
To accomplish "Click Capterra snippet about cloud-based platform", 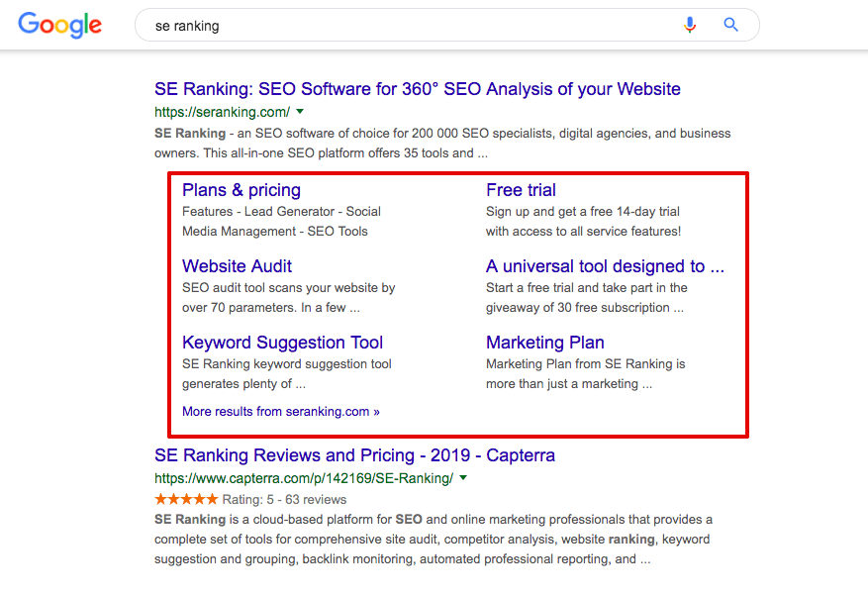I will point(434,540).
